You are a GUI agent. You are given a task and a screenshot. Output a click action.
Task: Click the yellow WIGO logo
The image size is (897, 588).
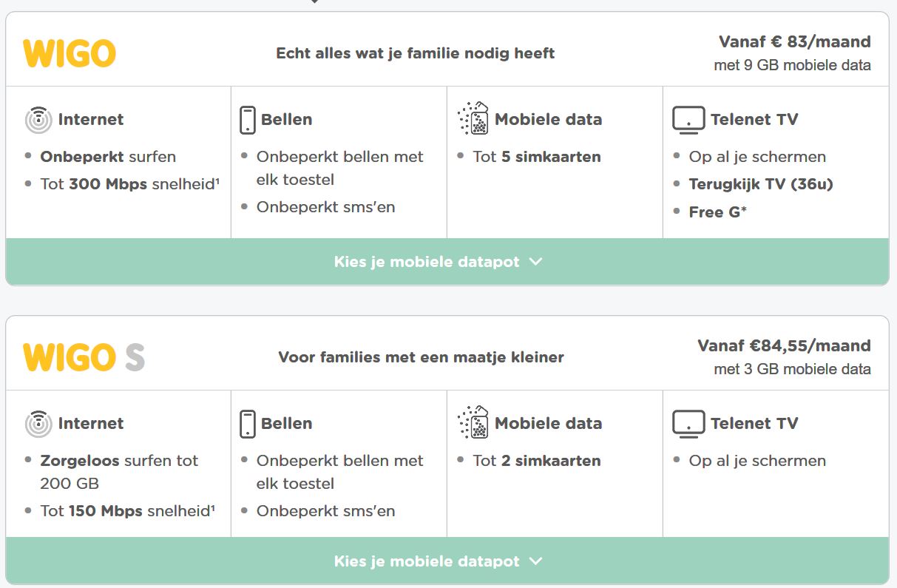coord(70,53)
